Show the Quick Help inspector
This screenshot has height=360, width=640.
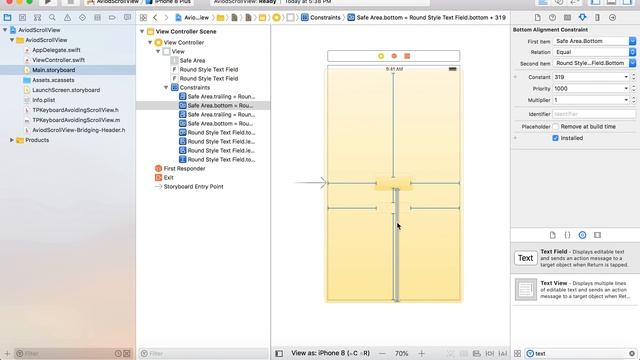pyautogui.click(x=552, y=18)
